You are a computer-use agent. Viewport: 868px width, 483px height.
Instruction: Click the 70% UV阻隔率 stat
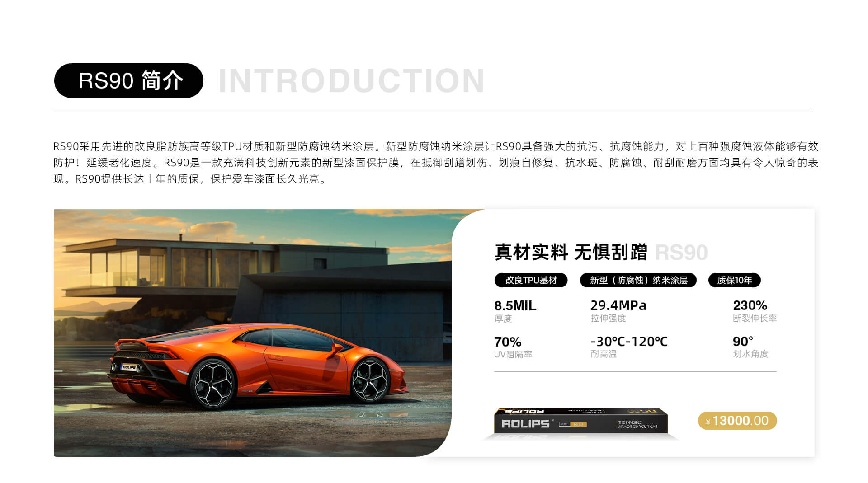[513, 347]
